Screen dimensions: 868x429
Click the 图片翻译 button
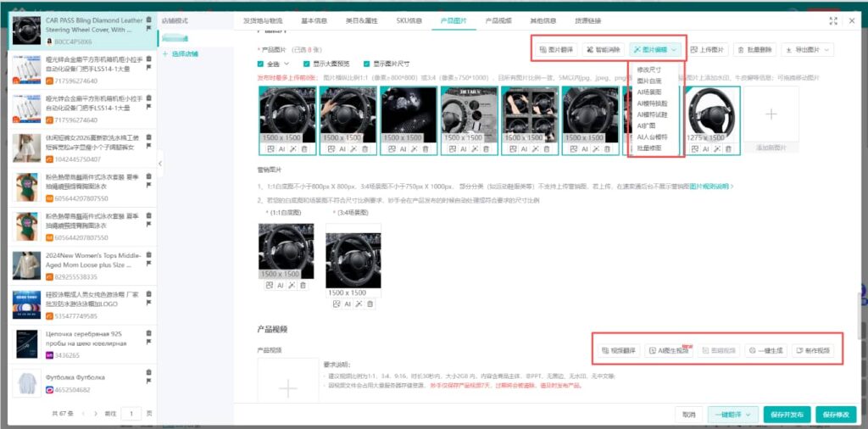pos(558,49)
